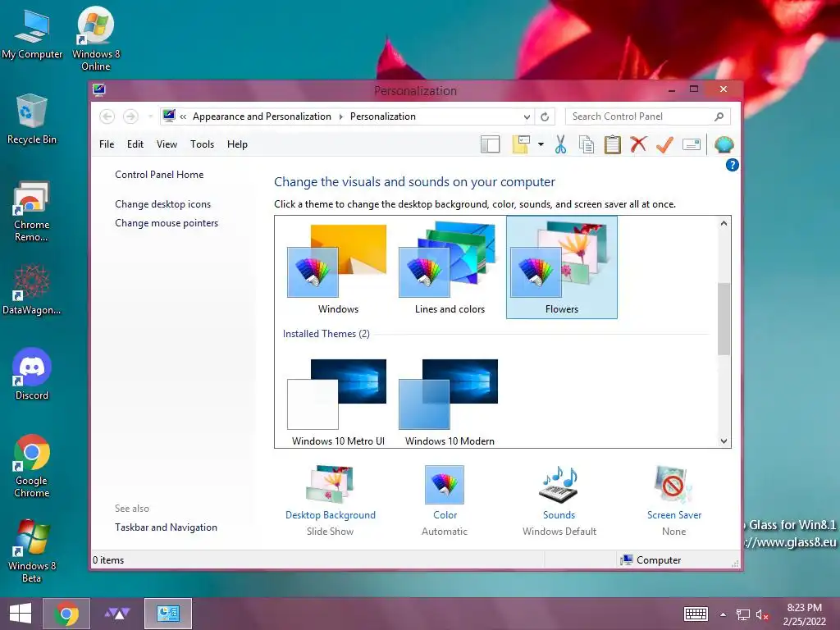
Task: Click the search magnifier icon
Action: [719, 116]
